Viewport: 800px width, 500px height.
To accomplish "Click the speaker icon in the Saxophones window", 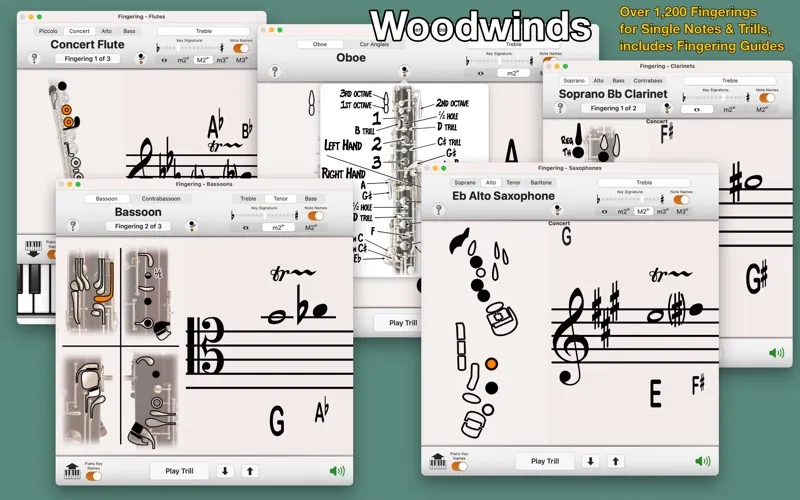I will point(703,461).
